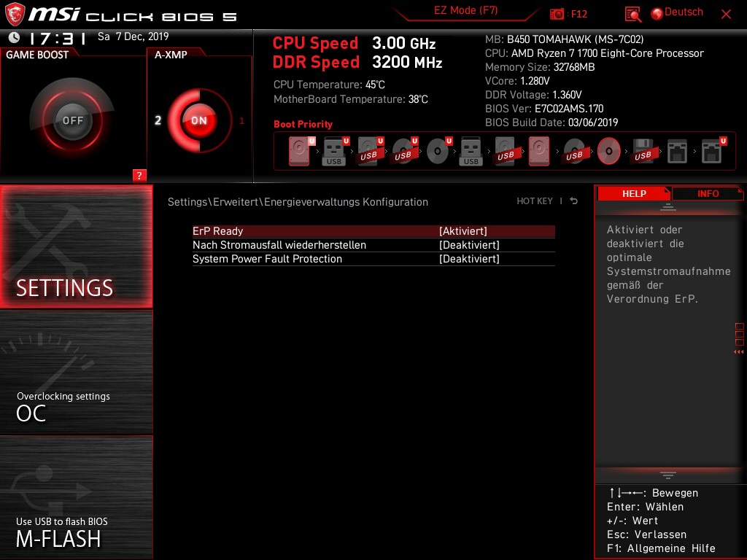Image resolution: width=747 pixels, height=560 pixels.
Task: Open the red question mark help for Game Boost
Action: tap(139, 175)
